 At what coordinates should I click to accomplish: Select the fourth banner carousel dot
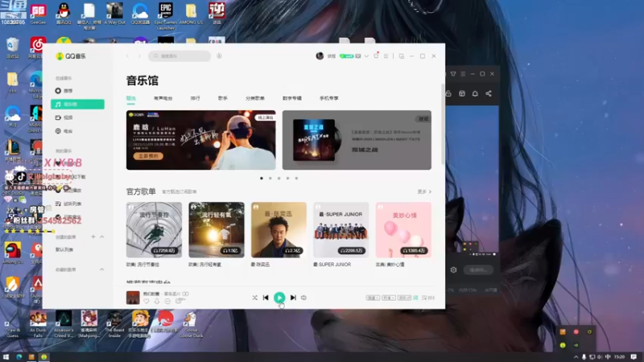click(x=288, y=178)
